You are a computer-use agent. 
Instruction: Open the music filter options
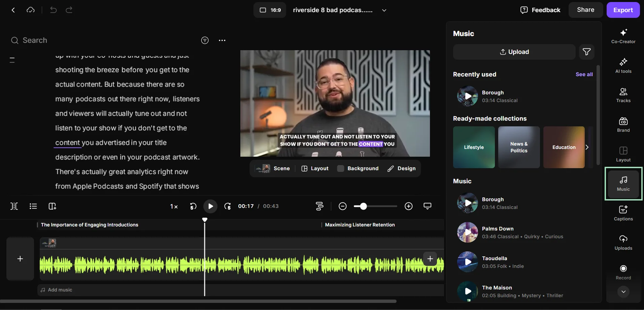click(x=587, y=52)
